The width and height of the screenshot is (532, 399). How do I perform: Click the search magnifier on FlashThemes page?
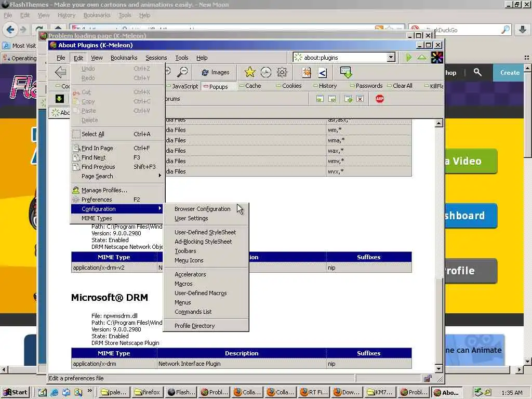477,72
